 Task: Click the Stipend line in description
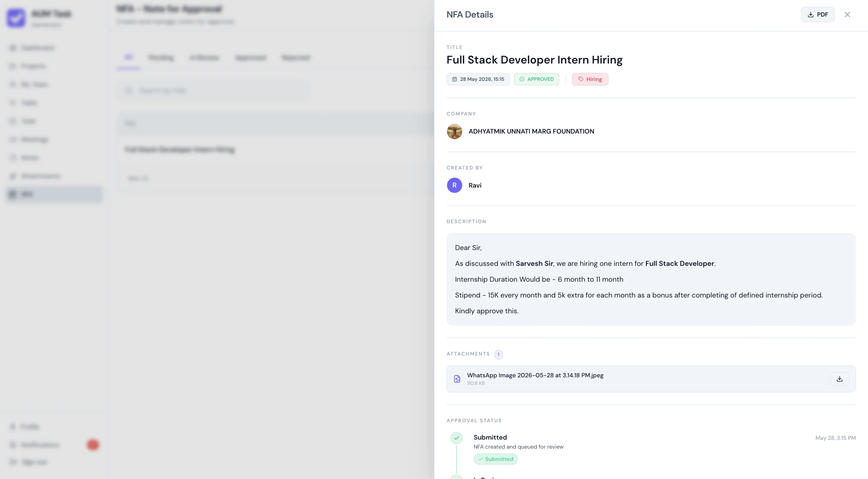point(638,295)
